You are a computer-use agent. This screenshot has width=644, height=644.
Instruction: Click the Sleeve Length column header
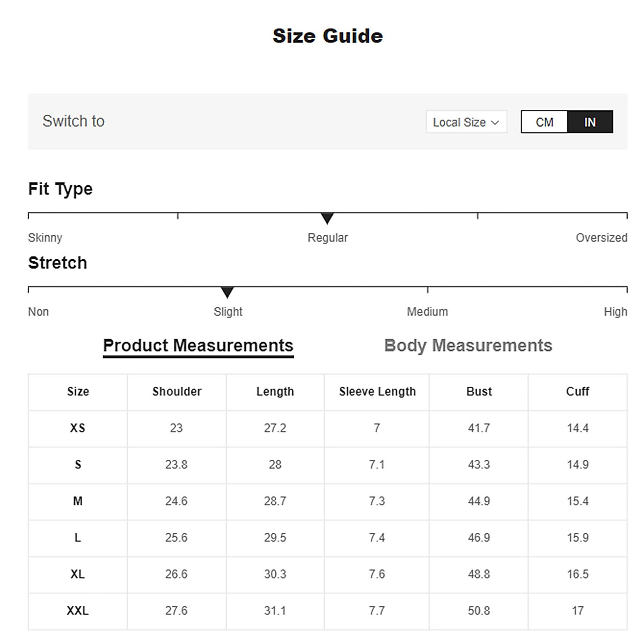377,392
